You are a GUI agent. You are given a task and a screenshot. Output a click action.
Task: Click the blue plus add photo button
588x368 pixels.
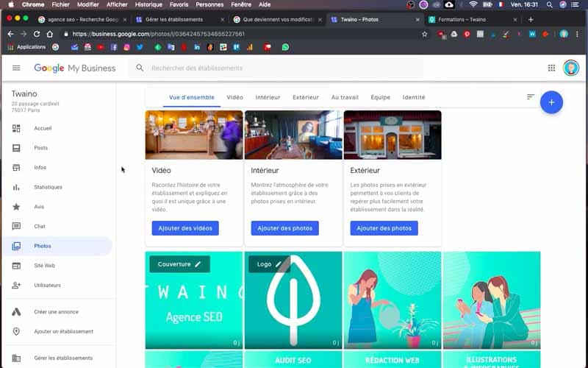pos(551,102)
